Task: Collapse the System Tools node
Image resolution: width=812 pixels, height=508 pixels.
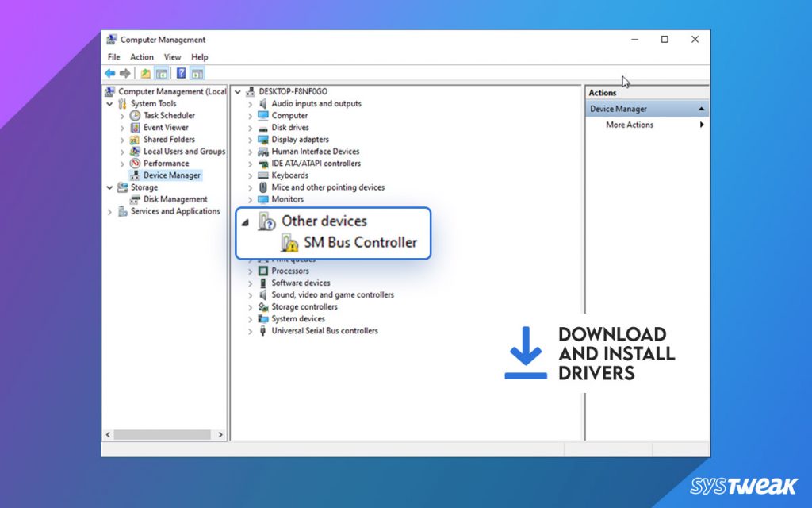Action: tap(110, 103)
